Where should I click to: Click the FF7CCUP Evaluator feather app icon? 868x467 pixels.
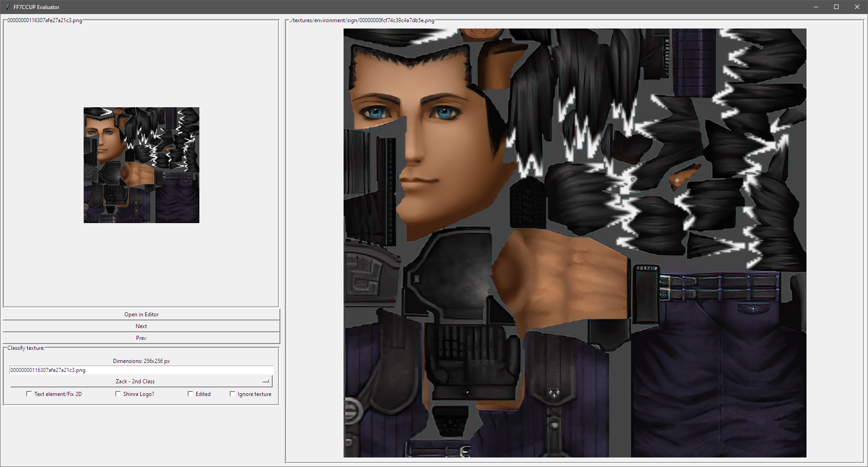[7, 7]
